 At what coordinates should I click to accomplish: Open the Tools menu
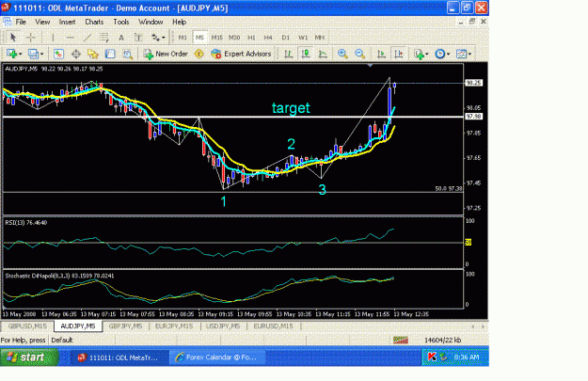121,22
